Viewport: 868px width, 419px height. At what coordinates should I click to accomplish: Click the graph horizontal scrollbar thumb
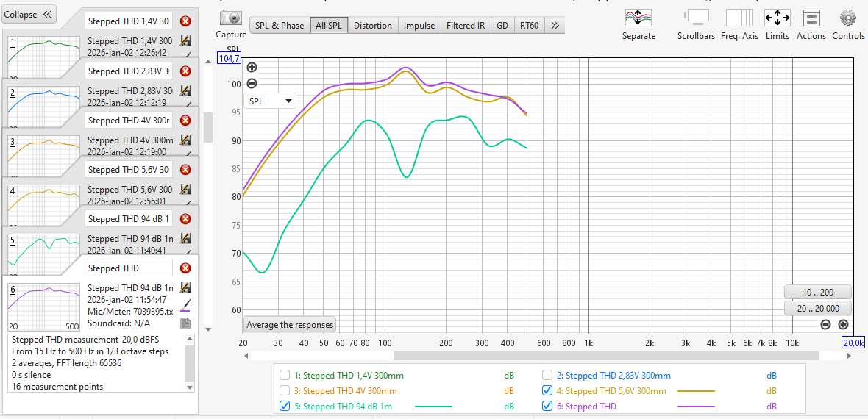[606, 356]
